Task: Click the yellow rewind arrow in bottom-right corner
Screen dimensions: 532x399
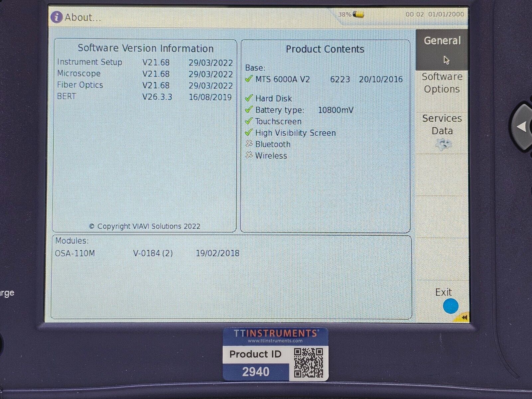Action: tap(463, 318)
